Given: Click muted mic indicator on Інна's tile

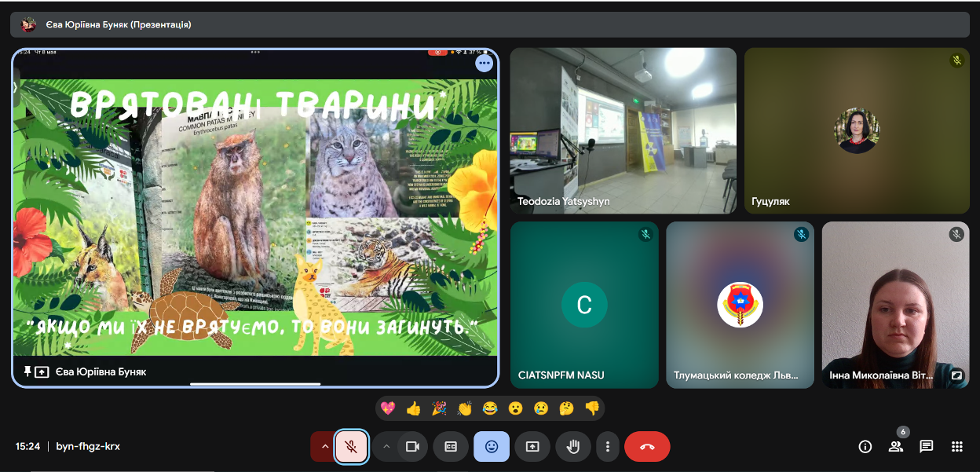Looking at the screenshot, I should (956, 234).
